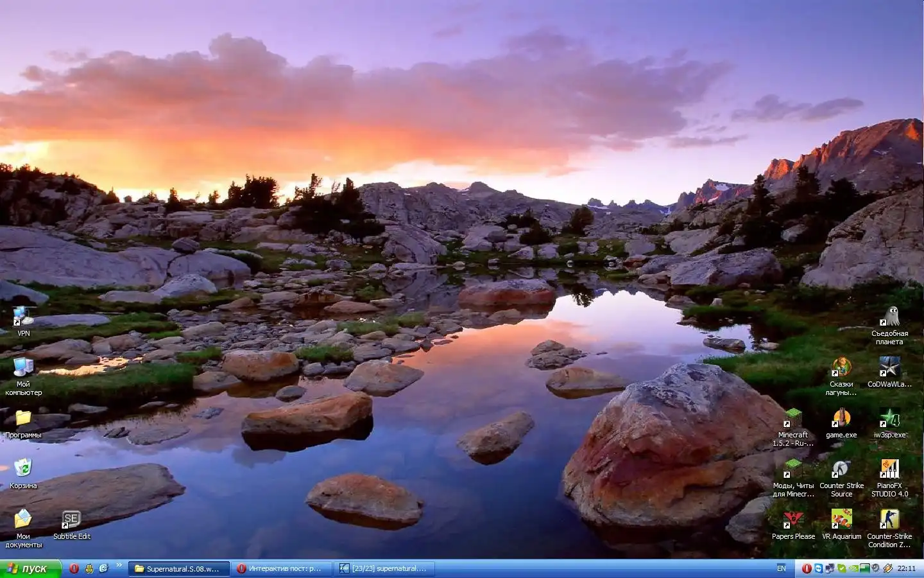
Task: Click the Opera icon in Quick Launch
Action: coord(74,568)
